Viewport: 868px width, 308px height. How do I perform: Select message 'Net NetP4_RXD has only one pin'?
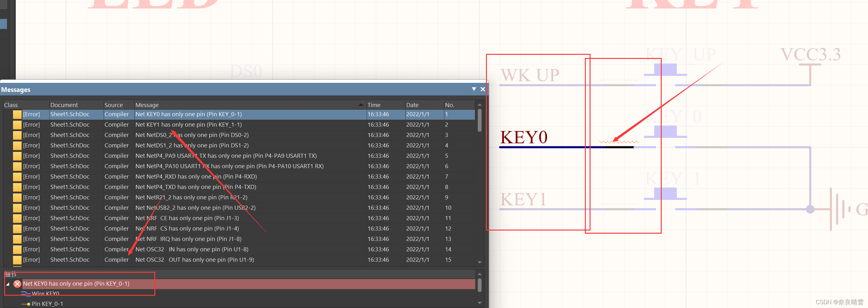point(196,177)
